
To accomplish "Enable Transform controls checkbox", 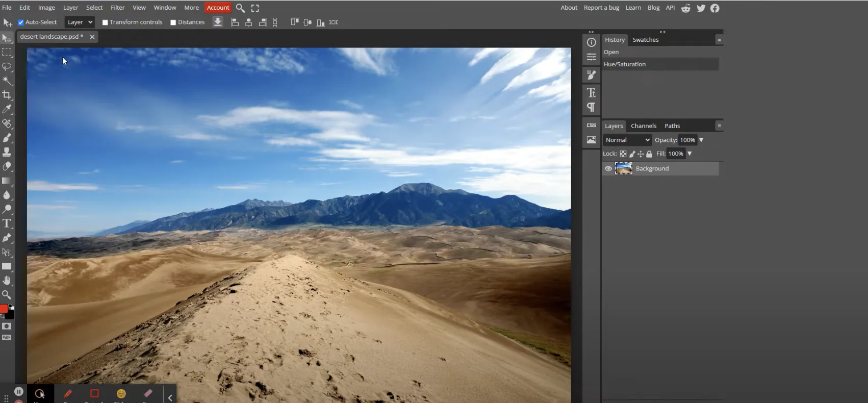I will point(105,22).
